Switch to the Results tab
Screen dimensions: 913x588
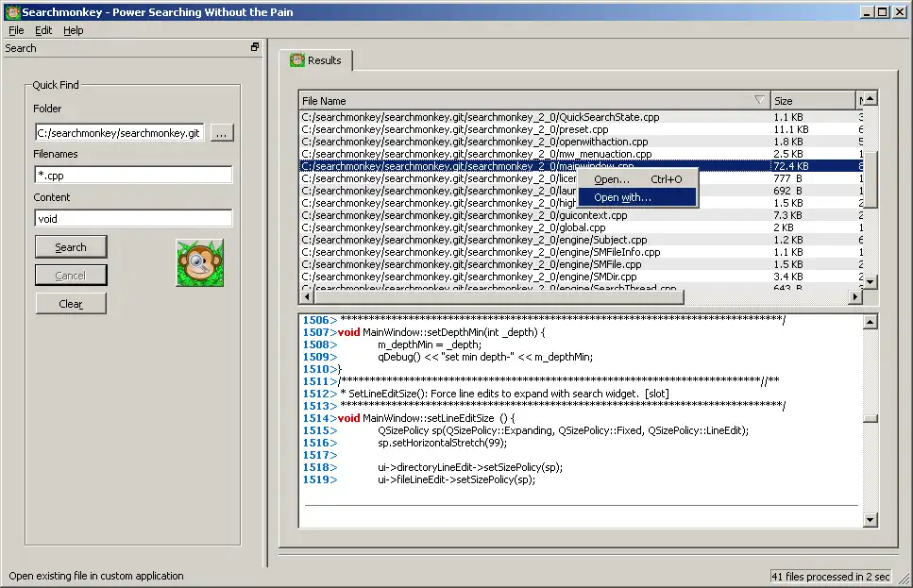click(x=316, y=60)
